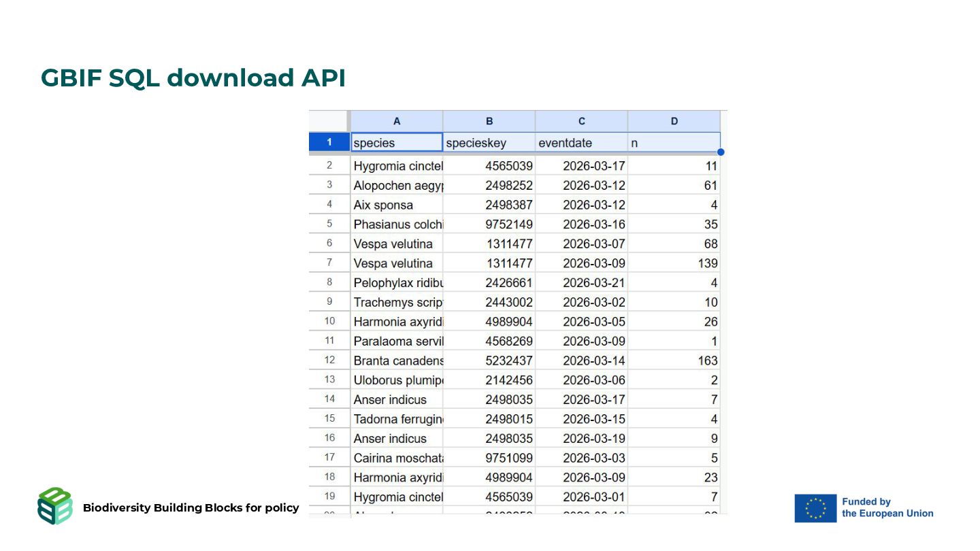Select column B header
The image size is (980, 551).
click(489, 121)
